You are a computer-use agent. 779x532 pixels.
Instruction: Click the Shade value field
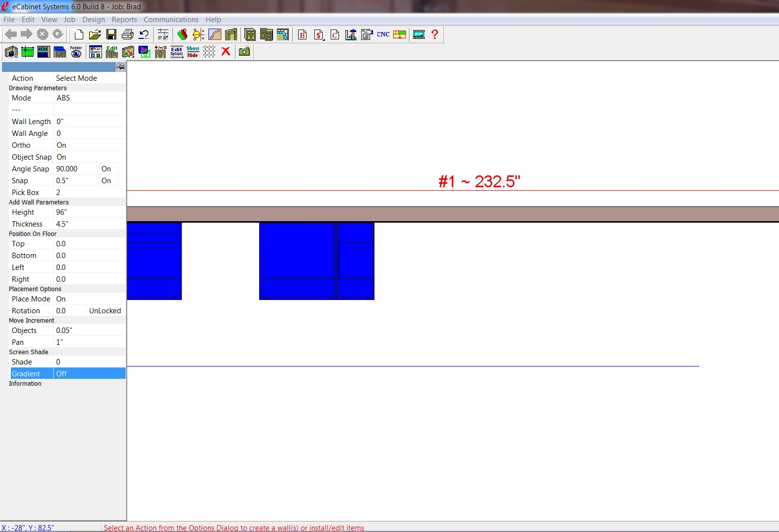coord(89,362)
